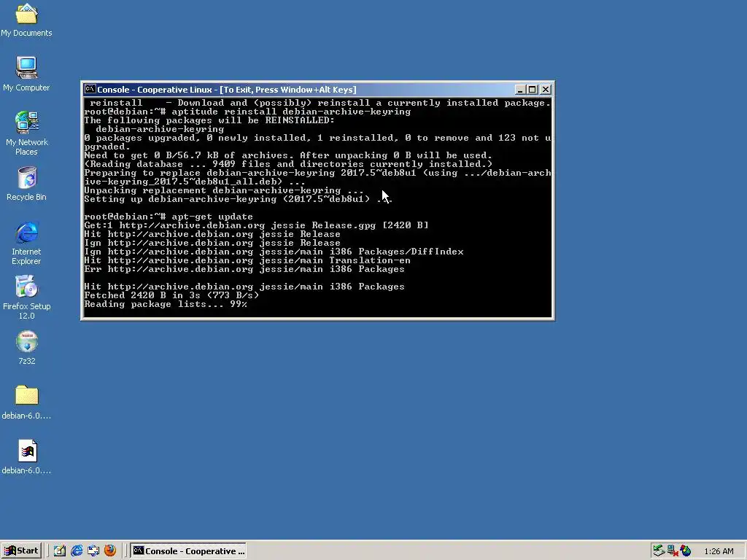Click the first system tray icon
Screen dimensions: 747x560
[x=659, y=551]
